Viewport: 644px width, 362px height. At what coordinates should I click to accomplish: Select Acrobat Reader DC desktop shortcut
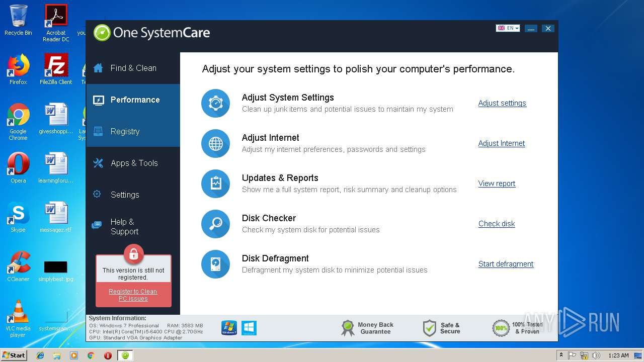(56, 23)
